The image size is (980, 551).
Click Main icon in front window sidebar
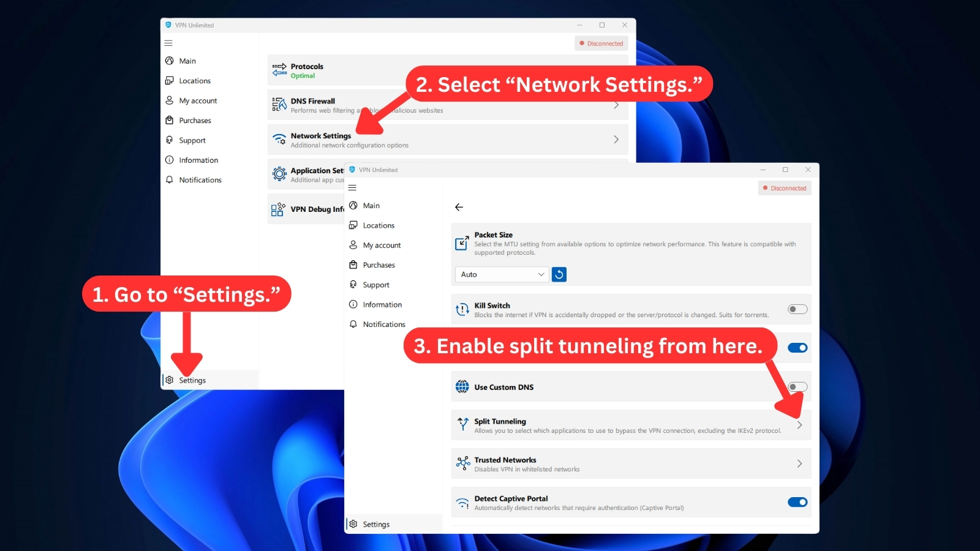[x=353, y=205]
